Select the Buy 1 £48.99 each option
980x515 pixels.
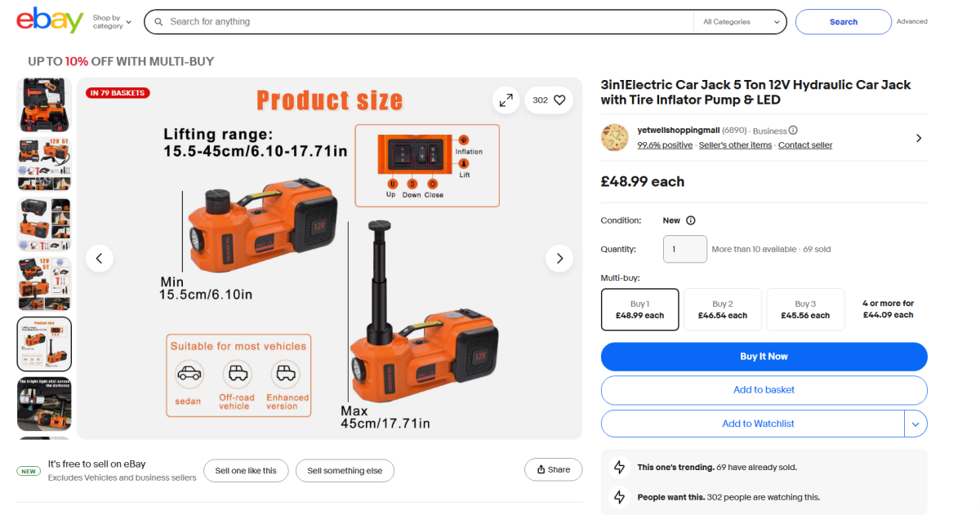639,309
